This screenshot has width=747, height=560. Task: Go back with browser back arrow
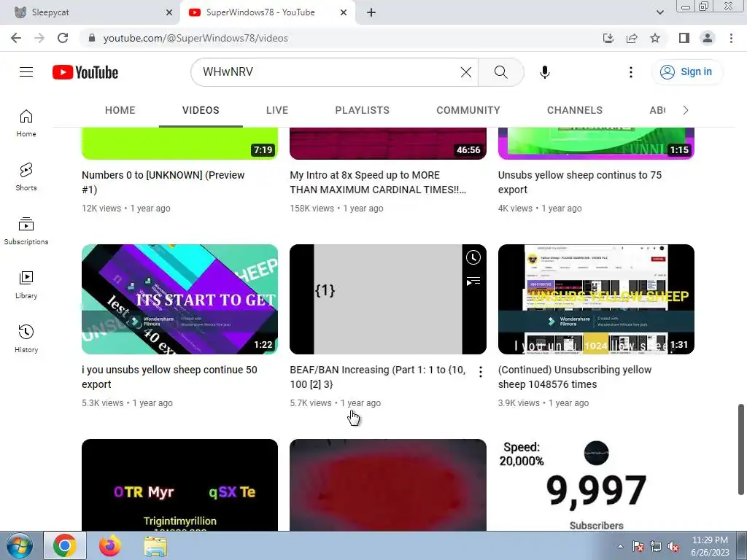coord(16,38)
